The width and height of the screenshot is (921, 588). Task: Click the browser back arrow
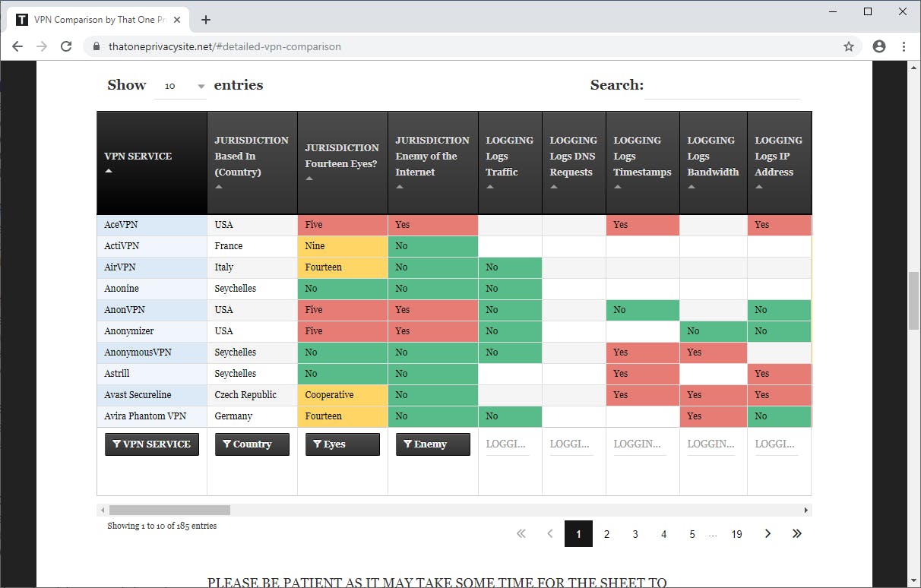pos(17,46)
